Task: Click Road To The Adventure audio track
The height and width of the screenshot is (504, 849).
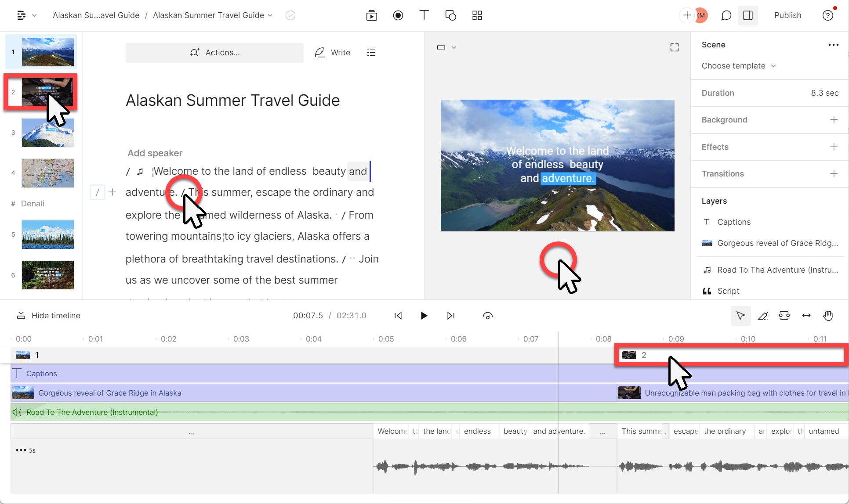Action: [x=428, y=412]
